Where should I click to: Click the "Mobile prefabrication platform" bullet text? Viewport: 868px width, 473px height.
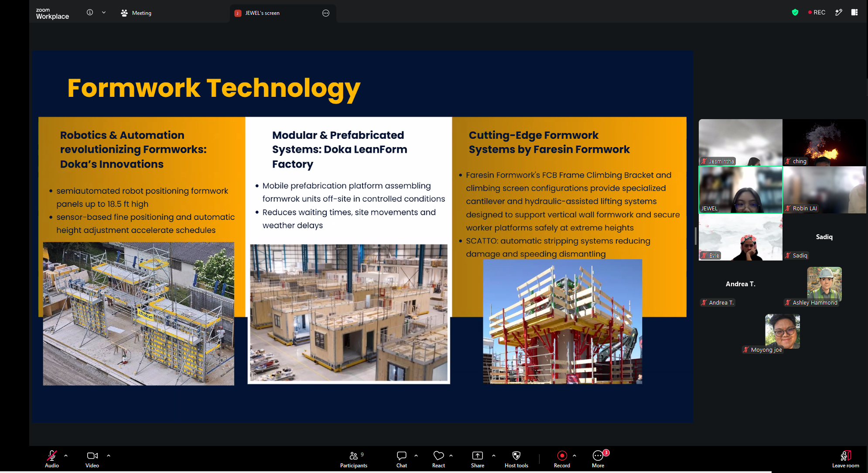pos(354,192)
